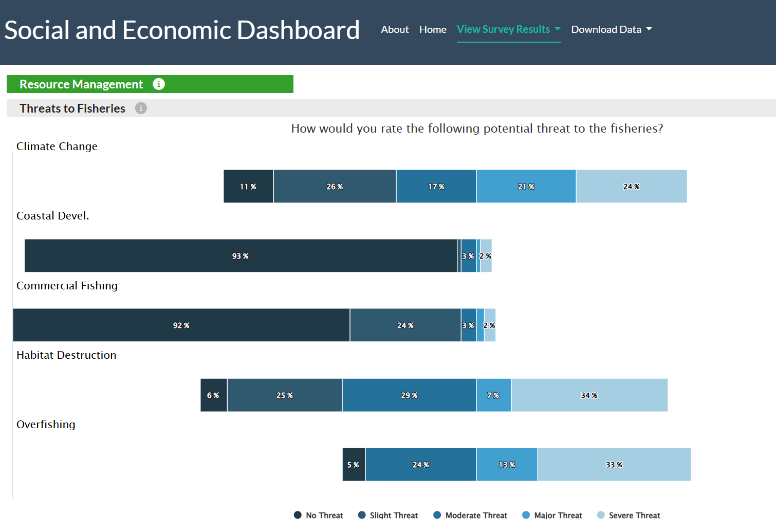The image size is (776, 532).
Task: Toggle the Severe Threat legend dot
Action: (x=601, y=515)
